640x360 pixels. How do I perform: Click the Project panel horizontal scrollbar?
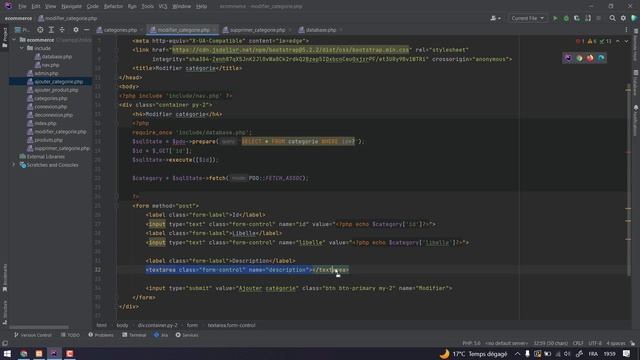(39, 327)
